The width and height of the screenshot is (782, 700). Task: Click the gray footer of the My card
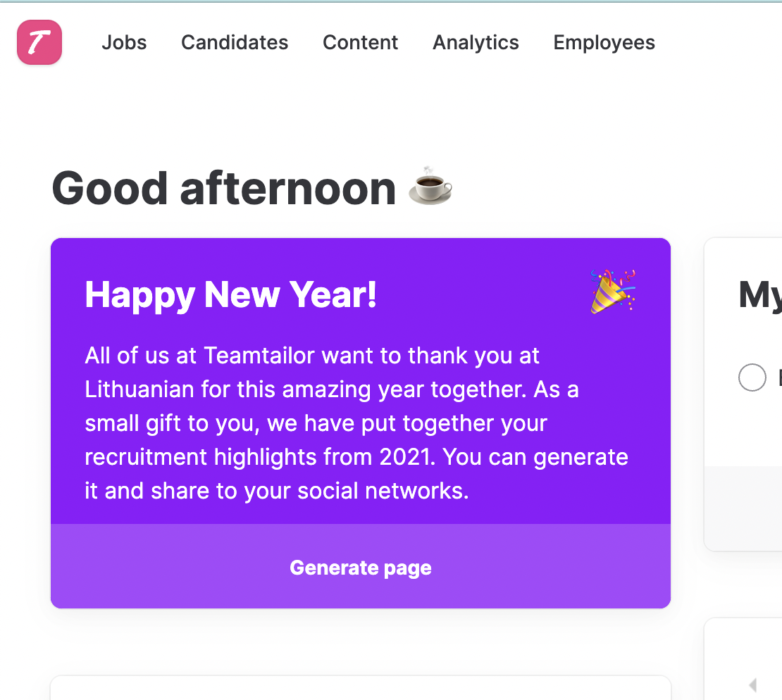tap(743, 507)
